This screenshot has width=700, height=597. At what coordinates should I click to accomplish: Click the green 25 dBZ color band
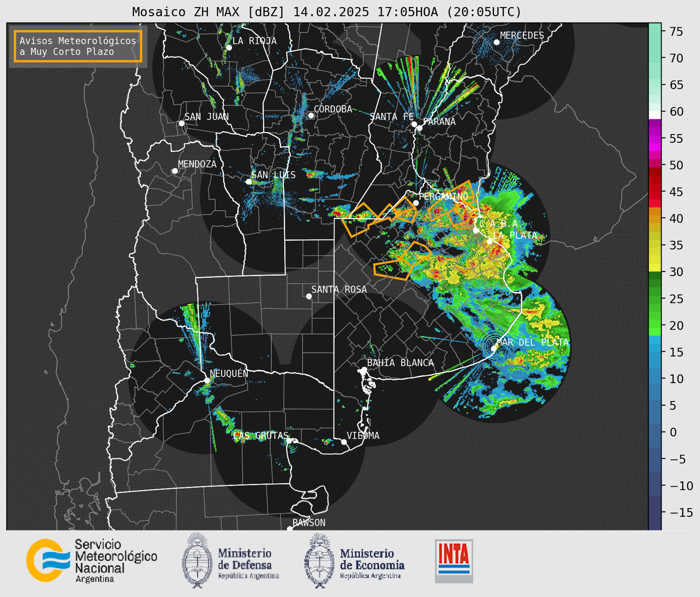655,298
